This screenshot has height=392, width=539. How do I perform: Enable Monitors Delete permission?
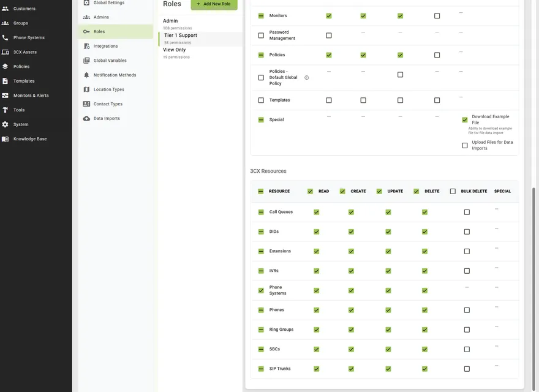pos(437,16)
